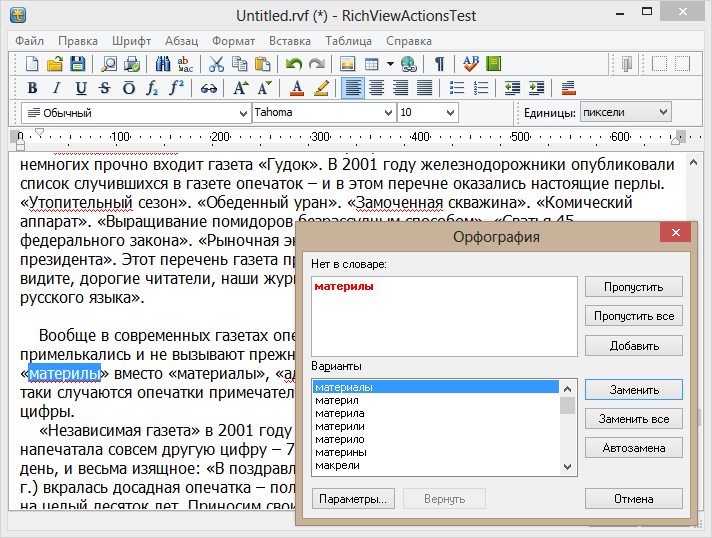
Task: Open the Таблица menu
Action: click(x=348, y=41)
